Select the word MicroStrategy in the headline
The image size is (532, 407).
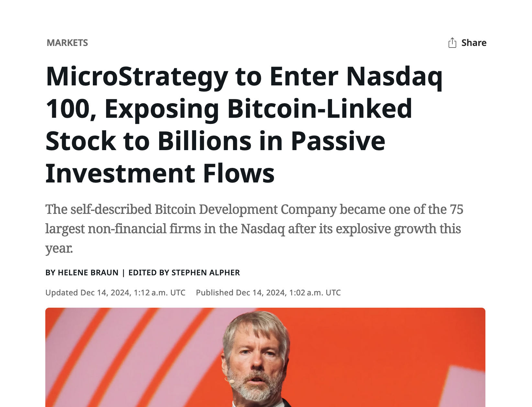click(x=137, y=78)
